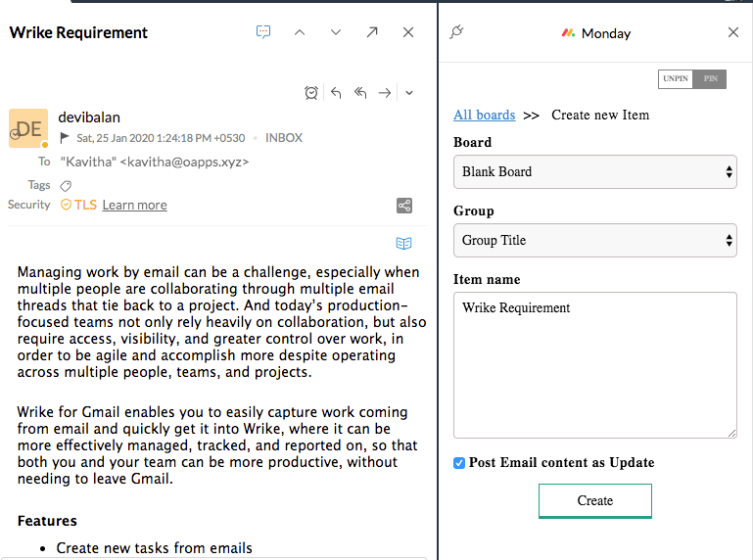Select the PIN option
The height and width of the screenshot is (560, 753).
pos(710,78)
